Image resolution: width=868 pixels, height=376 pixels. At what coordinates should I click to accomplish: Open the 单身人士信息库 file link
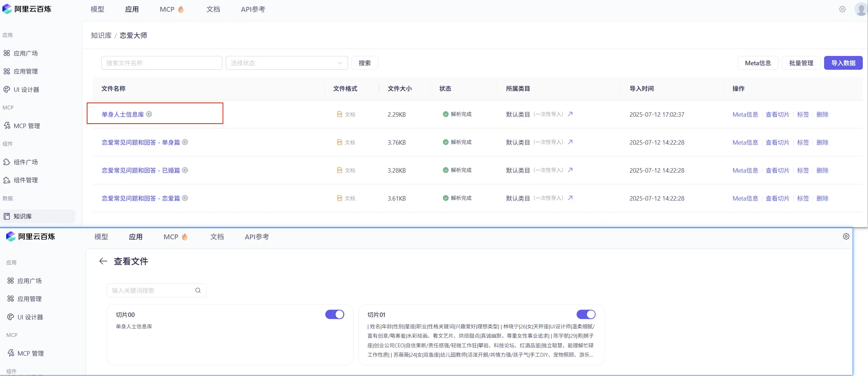click(123, 114)
